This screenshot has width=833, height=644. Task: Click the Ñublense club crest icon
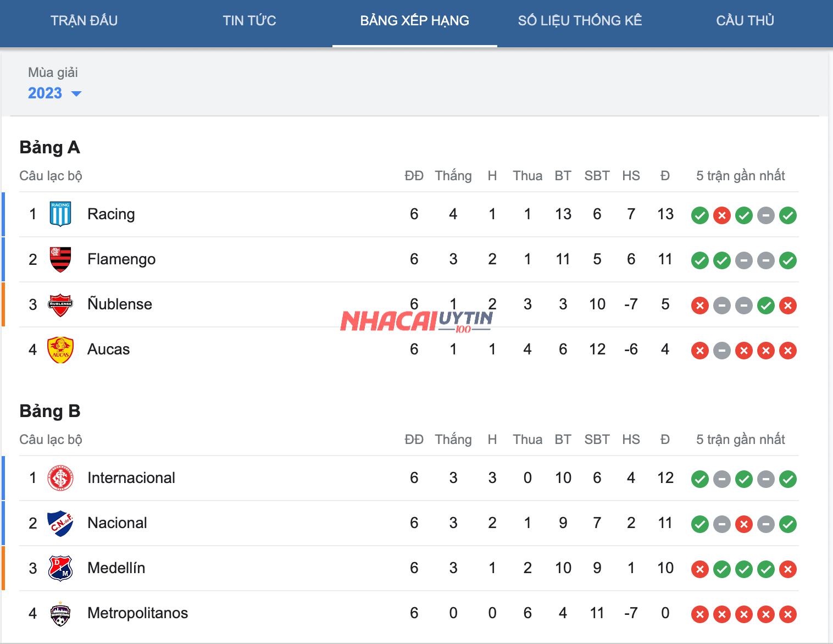pos(60,304)
